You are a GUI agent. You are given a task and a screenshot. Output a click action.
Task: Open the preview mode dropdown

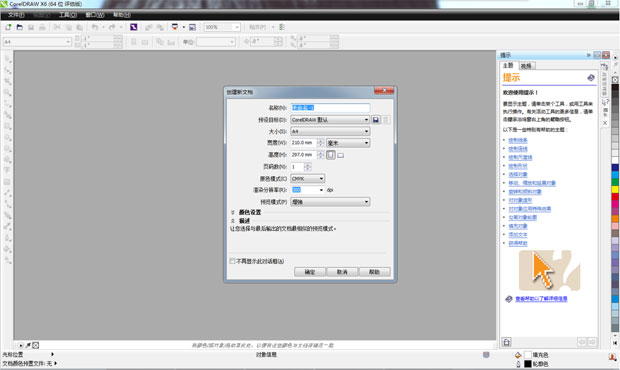(x=330, y=202)
